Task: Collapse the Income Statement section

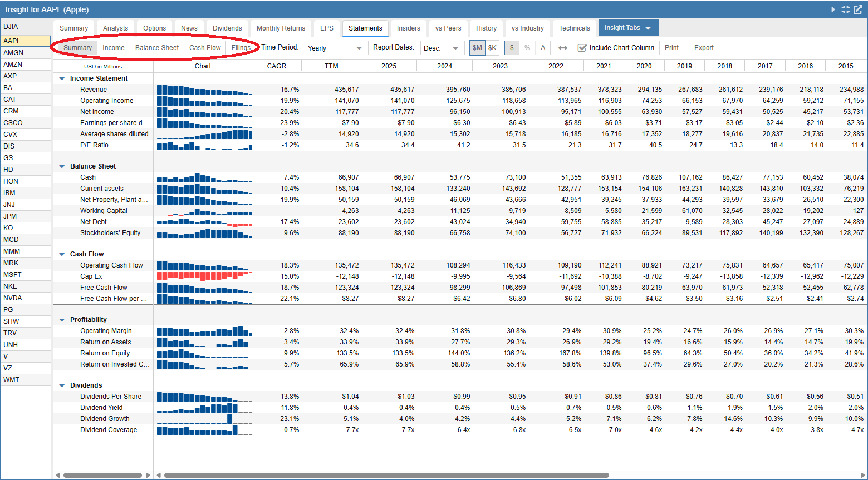Action: coord(62,78)
